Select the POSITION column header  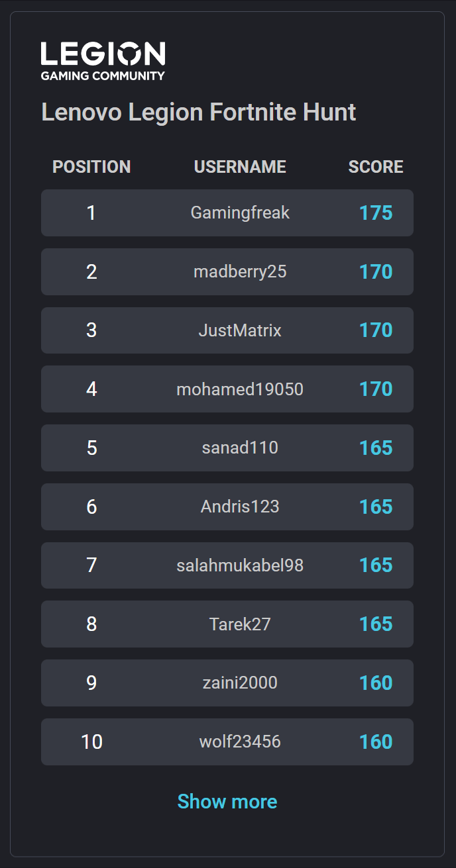[91, 167]
